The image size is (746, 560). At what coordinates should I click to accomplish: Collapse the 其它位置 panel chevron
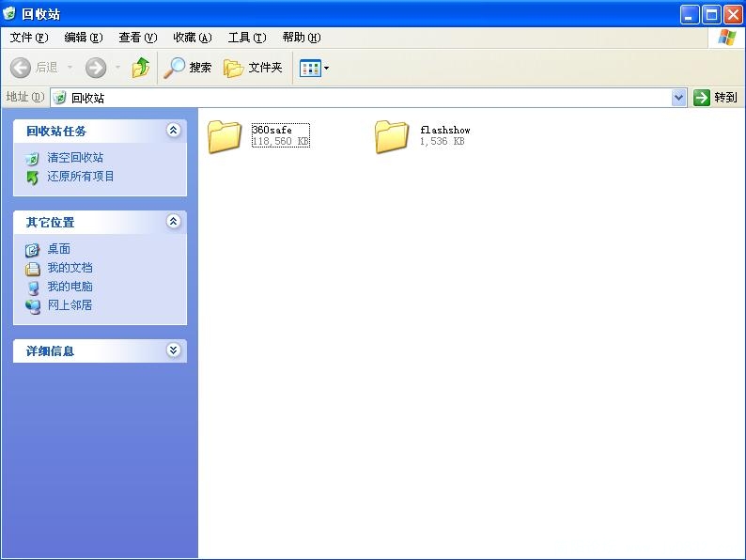174,221
